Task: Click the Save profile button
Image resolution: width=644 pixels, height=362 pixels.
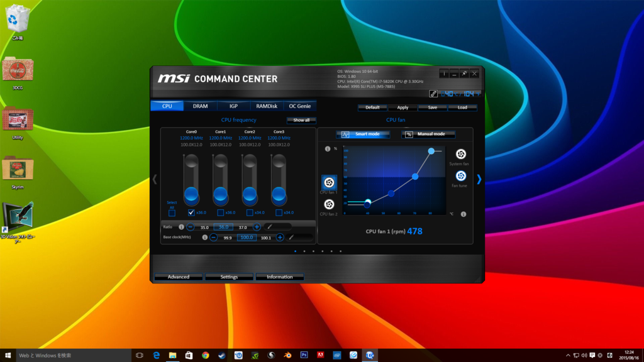Action: (433, 107)
